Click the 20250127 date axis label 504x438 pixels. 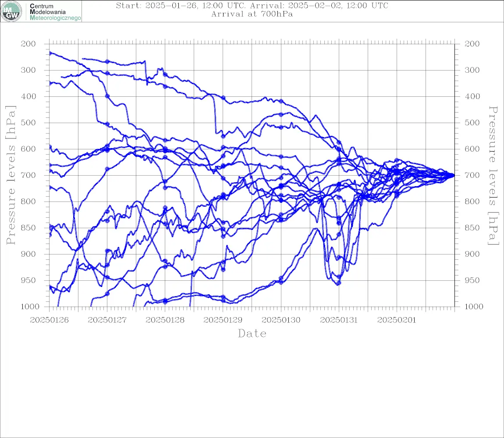107,320
